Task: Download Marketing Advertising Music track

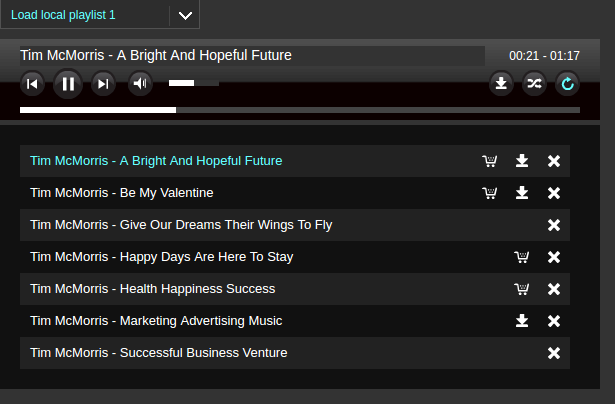Action: [x=522, y=321]
